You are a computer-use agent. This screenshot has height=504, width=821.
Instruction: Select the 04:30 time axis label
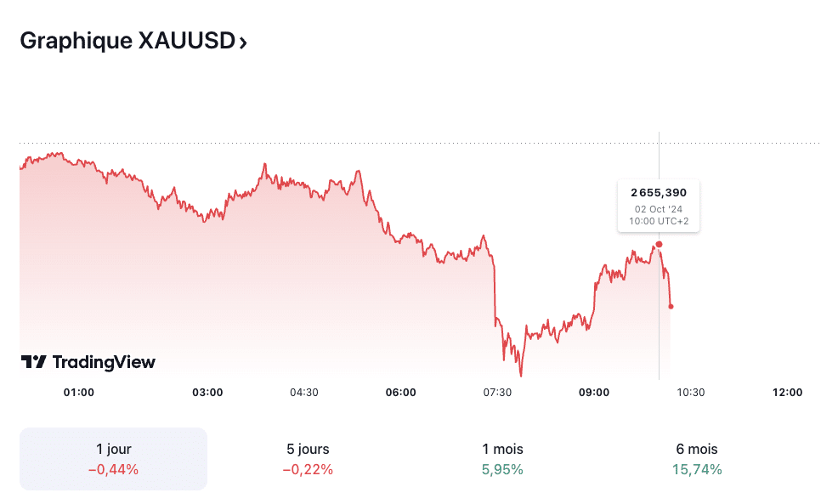pos(304,392)
